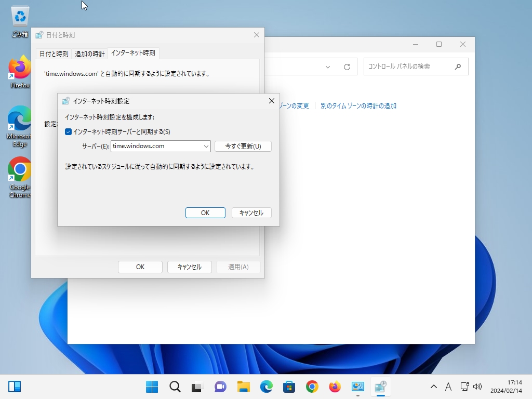The width and height of the screenshot is (532, 399).
Task: Expand the Control Panel address history dropdown
Action: tap(328, 67)
